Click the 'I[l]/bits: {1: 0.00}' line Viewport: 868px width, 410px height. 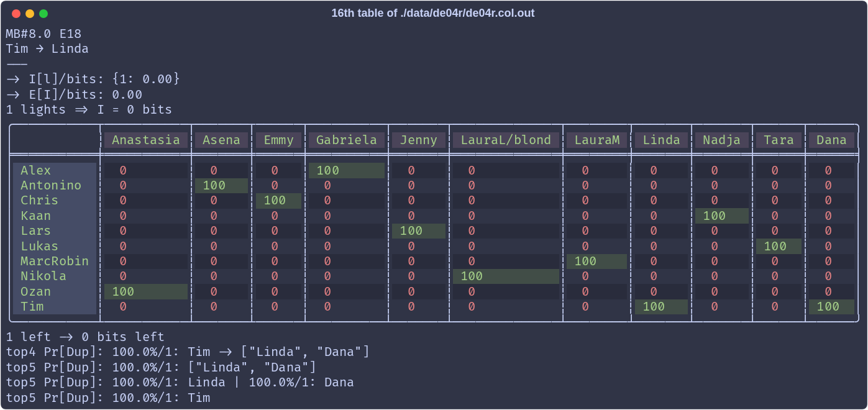pos(93,79)
